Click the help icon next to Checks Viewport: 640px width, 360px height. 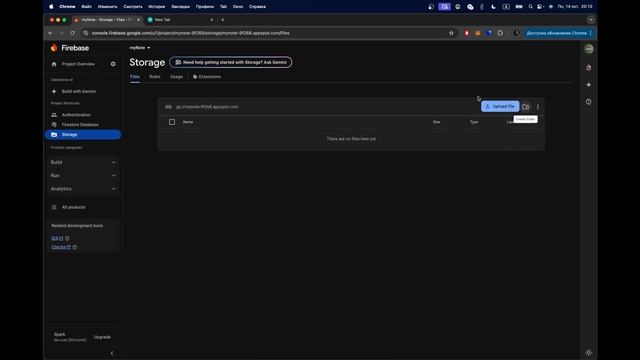pos(75,247)
